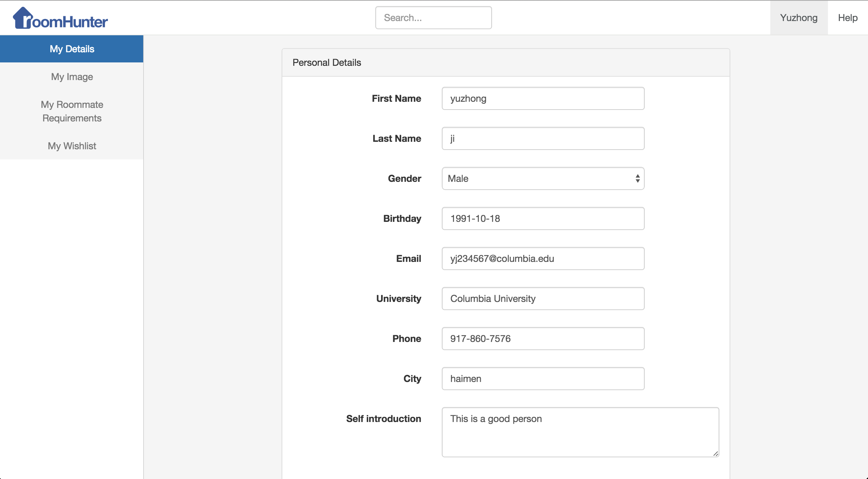Focus the Phone number input

coord(543,339)
